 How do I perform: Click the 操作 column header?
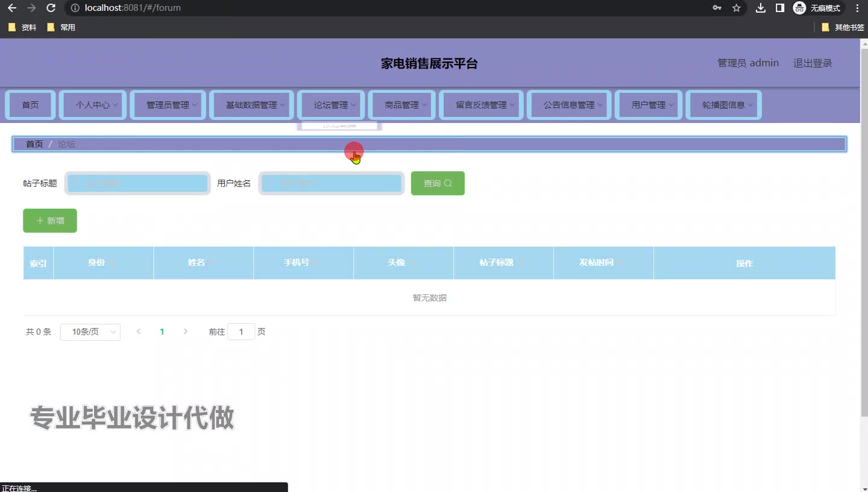pos(744,263)
